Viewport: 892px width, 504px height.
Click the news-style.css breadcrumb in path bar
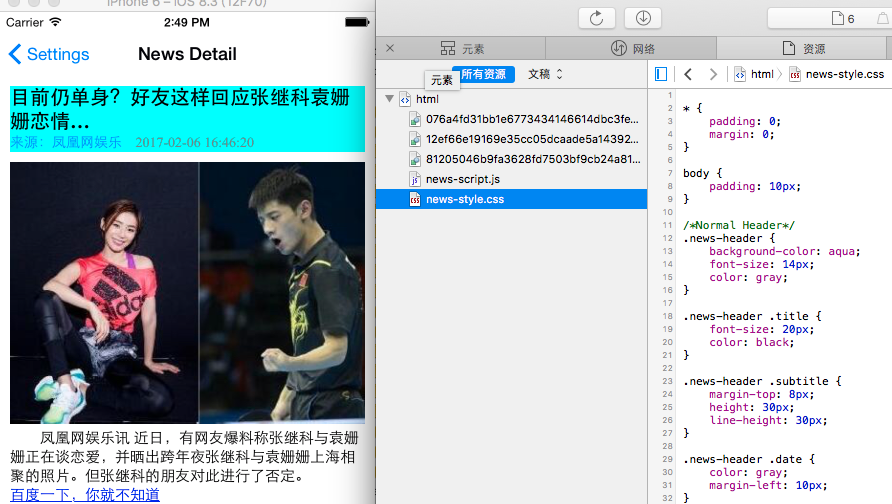pyautogui.click(x=837, y=74)
